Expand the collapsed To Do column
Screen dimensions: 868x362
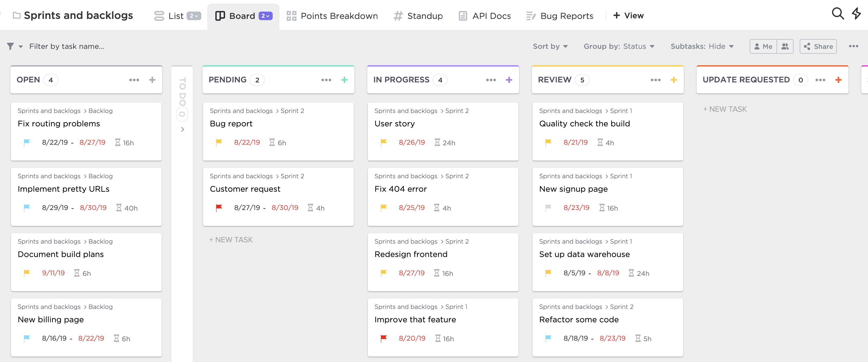tap(182, 129)
